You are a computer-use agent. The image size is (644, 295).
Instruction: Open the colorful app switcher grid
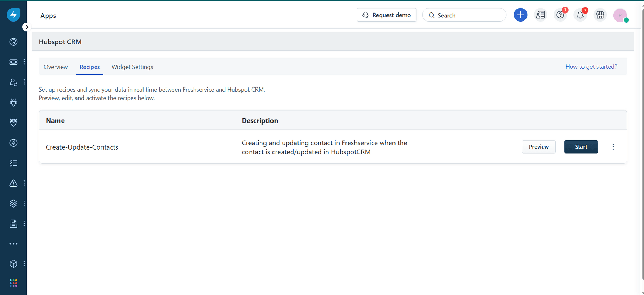(14, 283)
